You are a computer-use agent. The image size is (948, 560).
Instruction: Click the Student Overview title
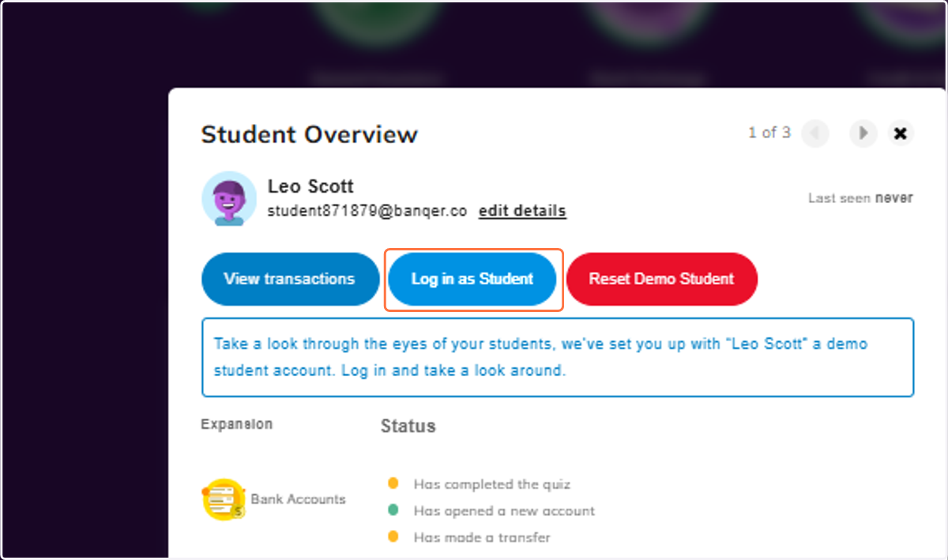(x=309, y=134)
